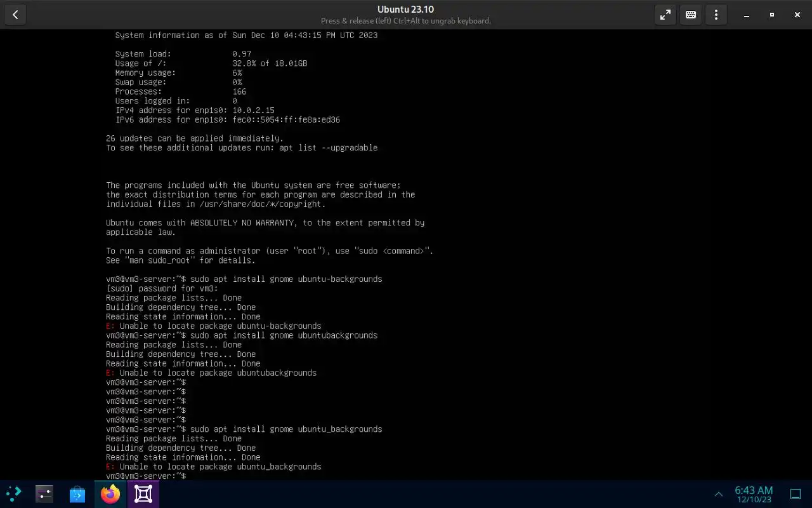This screenshot has height=508, width=812.
Task: Enter fullscreen mode for the Ubuntu 23.10 box
Action: click(665, 15)
